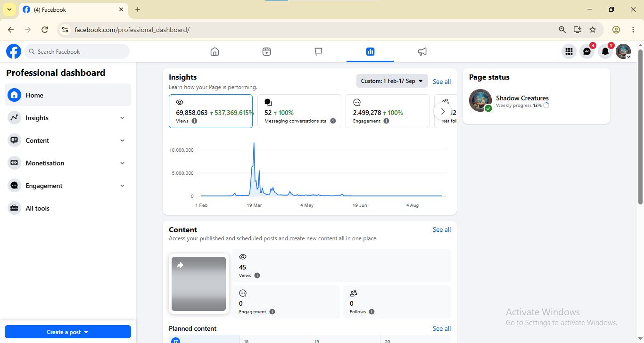
Task: Click Messaging conversations info icon
Action: [x=333, y=121]
